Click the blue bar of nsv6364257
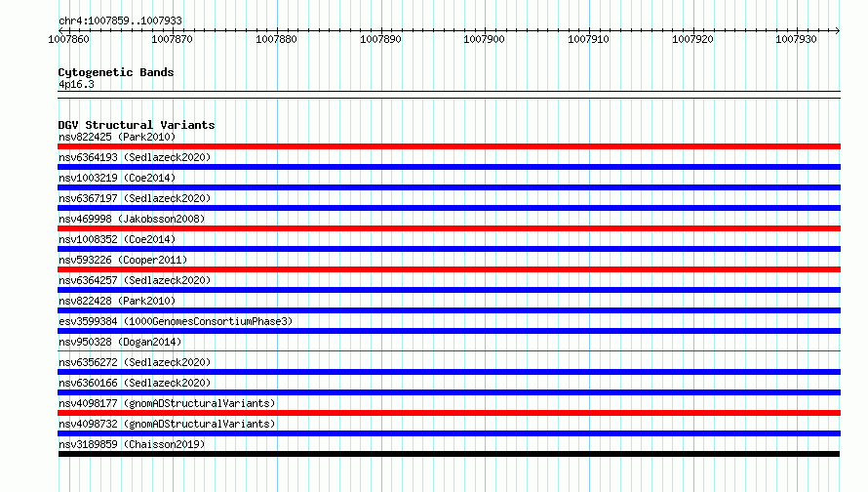 coord(449,290)
